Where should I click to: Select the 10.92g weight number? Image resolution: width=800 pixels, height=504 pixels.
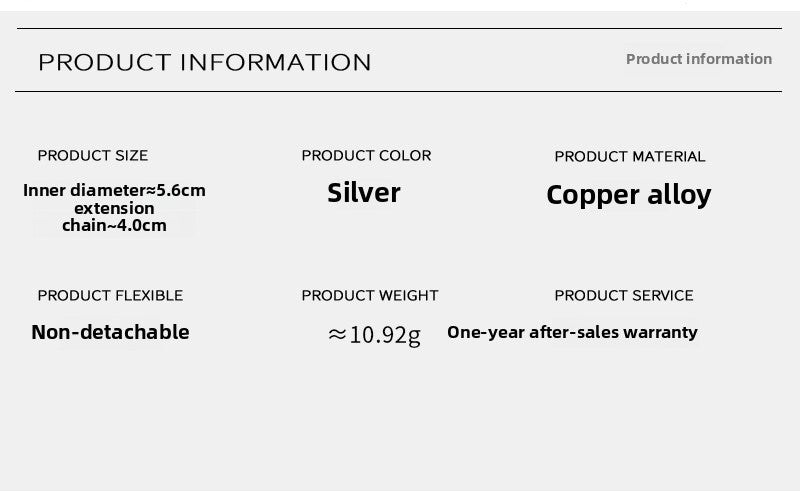[386, 334]
